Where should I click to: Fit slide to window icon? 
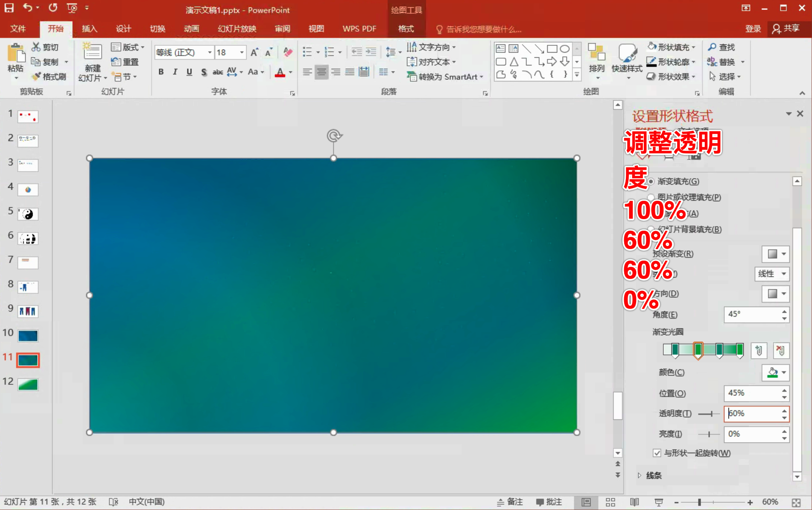[x=796, y=502]
